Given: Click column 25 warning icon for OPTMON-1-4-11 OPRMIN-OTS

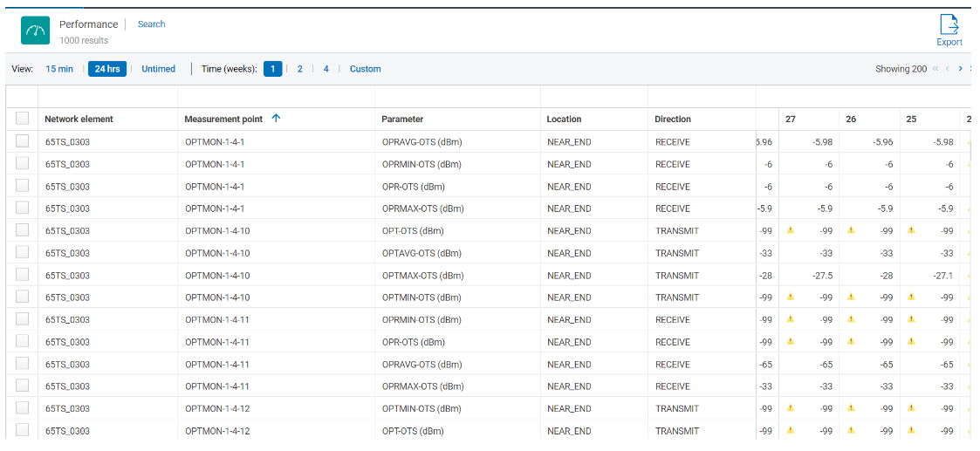Looking at the screenshot, I should [x=911, y=319].
